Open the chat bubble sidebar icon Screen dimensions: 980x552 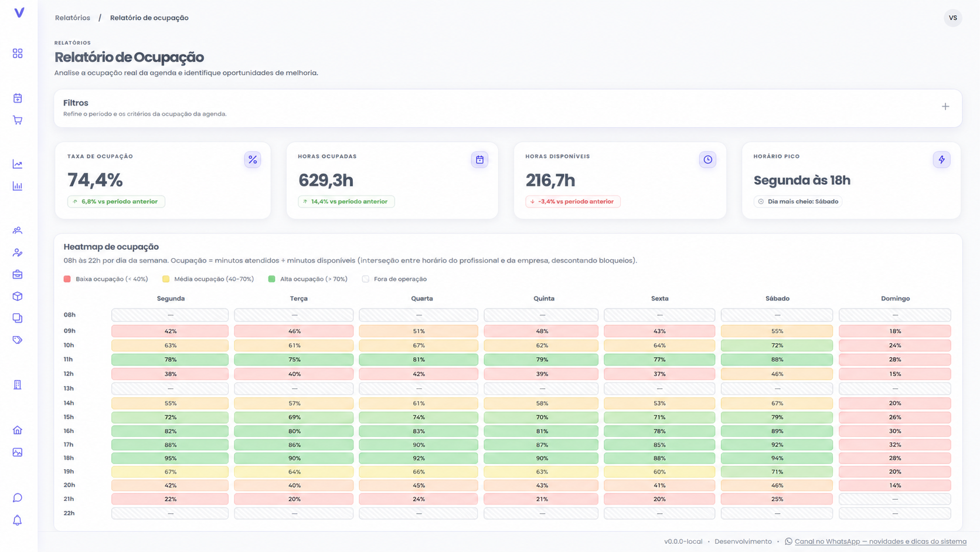tap(18, 498)
